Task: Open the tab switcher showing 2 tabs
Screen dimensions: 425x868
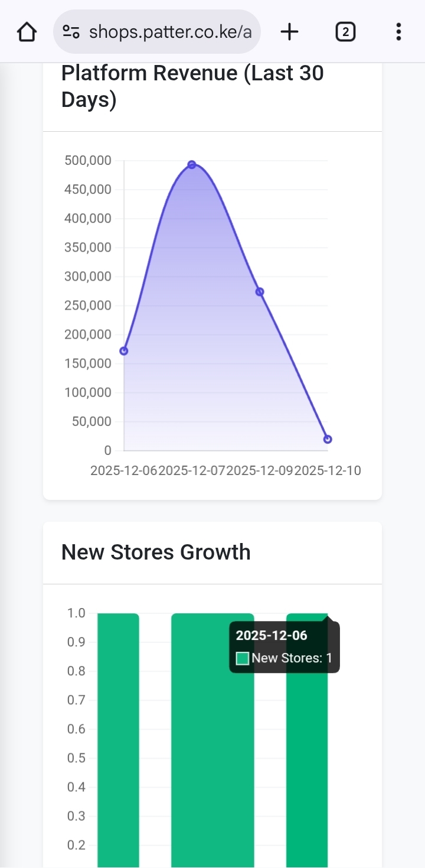Action: coord(345,32)
